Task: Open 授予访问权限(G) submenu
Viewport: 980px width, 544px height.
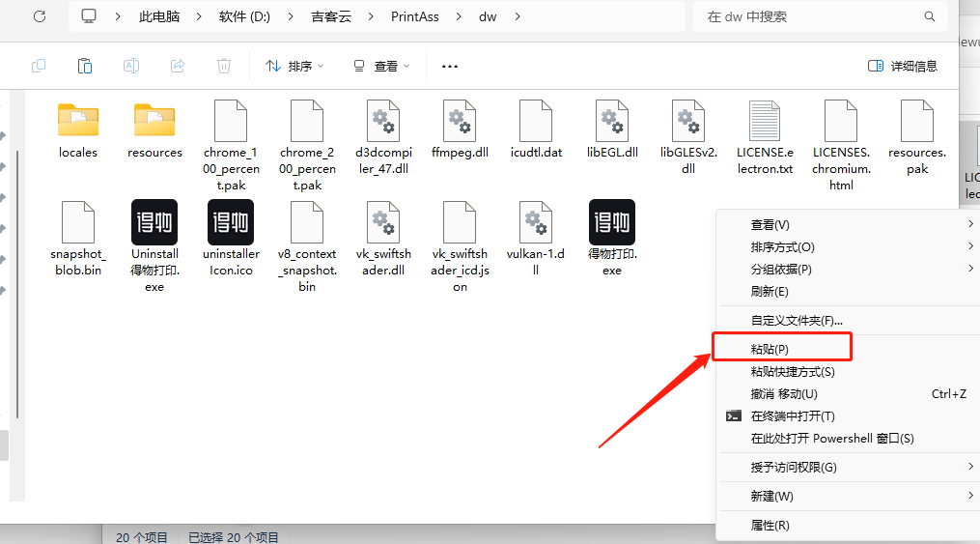Action: point(849,467)
